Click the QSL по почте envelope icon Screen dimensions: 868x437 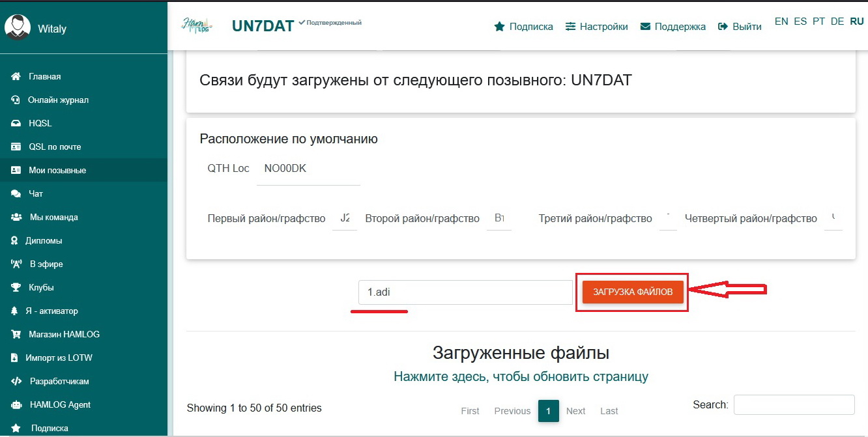tap(16, 147)
